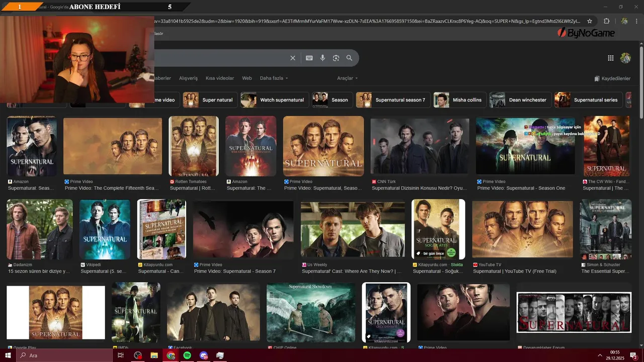The image size is (644, 362).
Task: Select the Supernatural series chip
Action: [x=588, y=100]
